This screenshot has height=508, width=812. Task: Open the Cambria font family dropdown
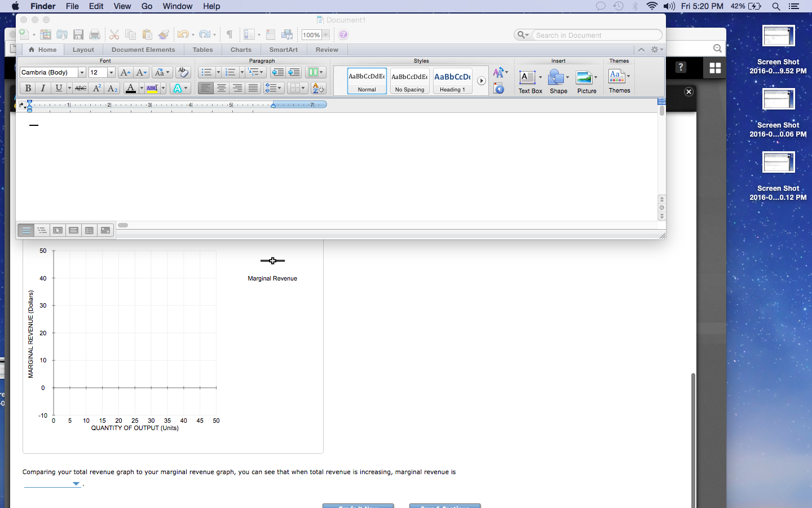point(82,72)
